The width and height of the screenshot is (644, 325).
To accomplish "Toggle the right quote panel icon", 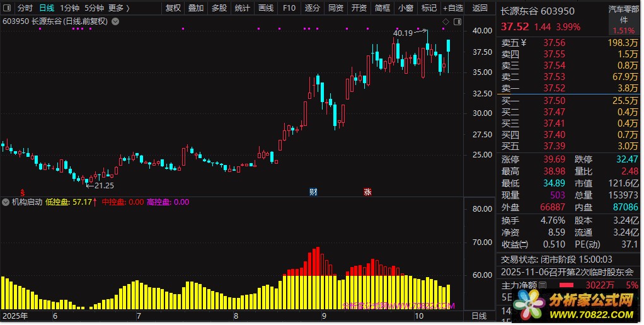I will [x=457, y=21].
